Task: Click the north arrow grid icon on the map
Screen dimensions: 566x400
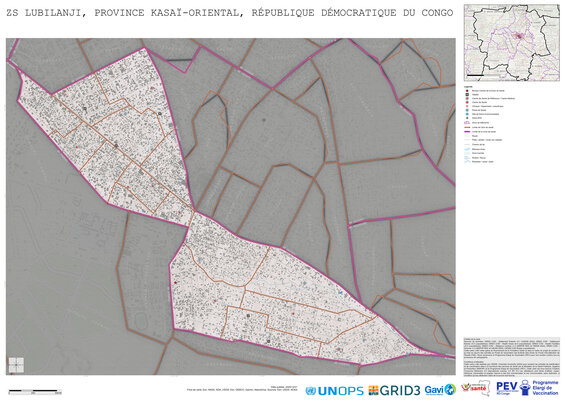Action: [x=16, y=365]
